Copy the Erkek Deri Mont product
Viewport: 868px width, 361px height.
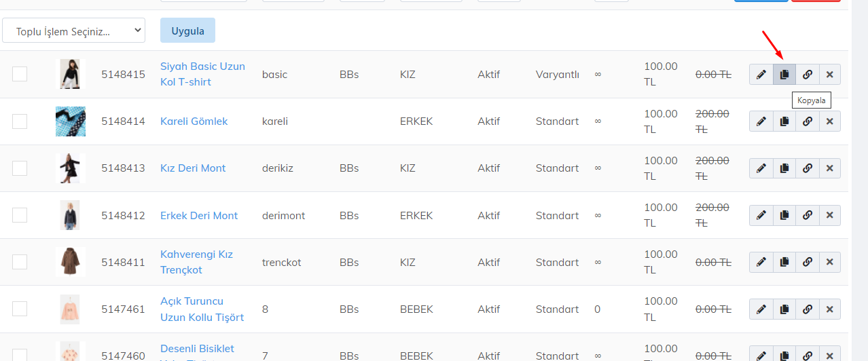click(784, 215)
